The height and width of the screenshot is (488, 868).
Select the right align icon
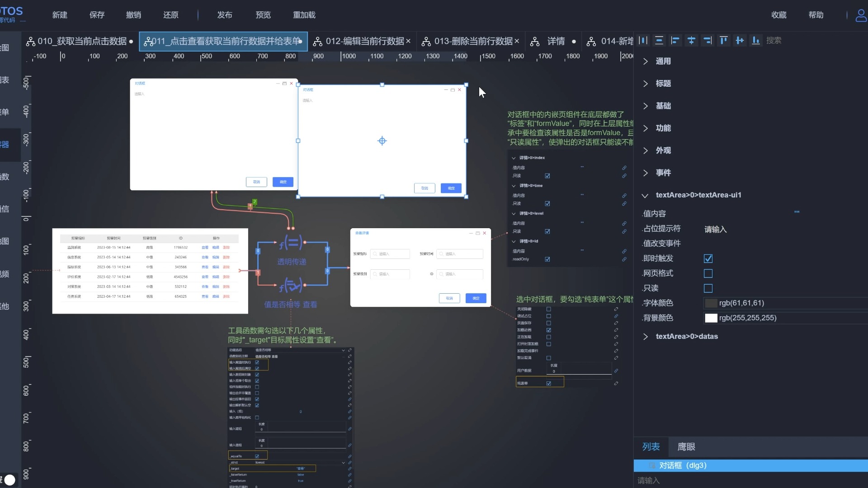[x=708, y=40]
